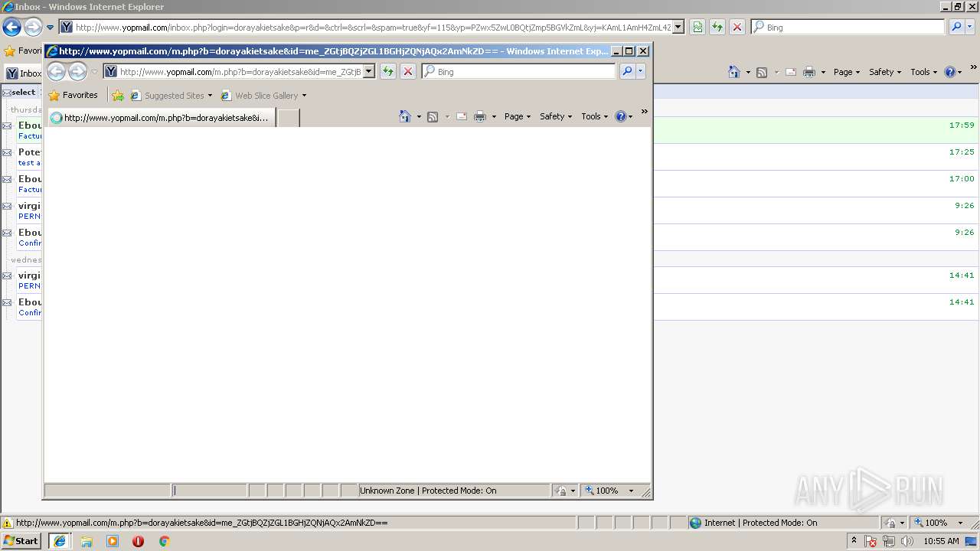This screenshot has height=551, width=980.
Task: Show hidden system tray icons arrow
Action: [x=854, y=540]
